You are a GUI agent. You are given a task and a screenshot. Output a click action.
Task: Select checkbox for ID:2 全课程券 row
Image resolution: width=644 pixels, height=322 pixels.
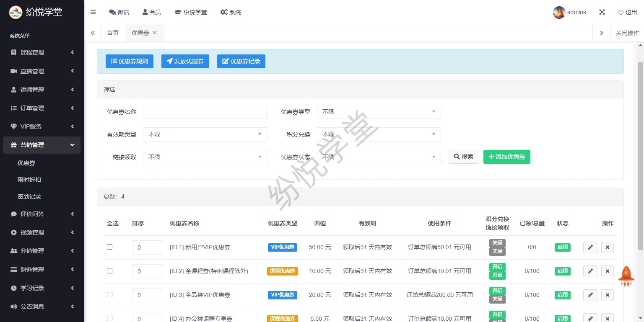(x=110, y=271)
